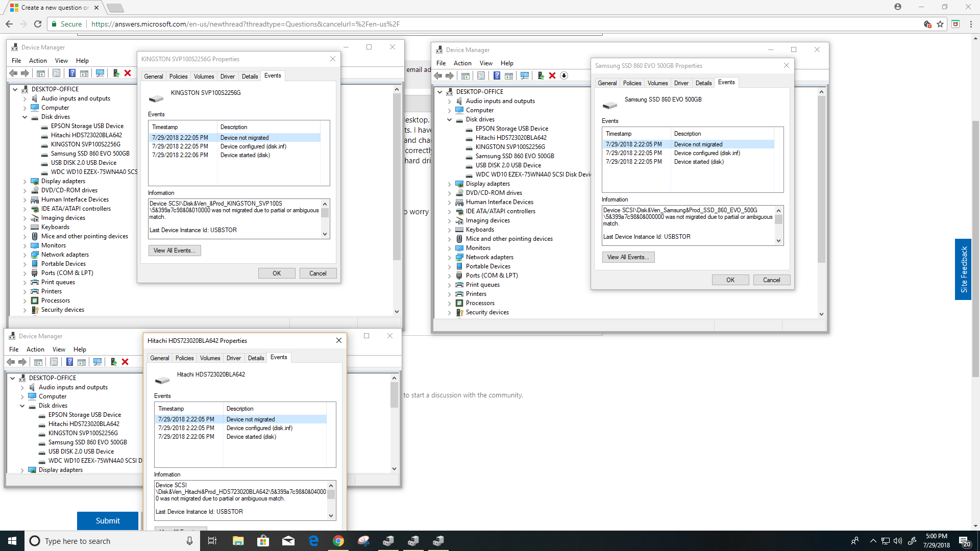This screenshot has height=551, width=980.
Task: Click Forward arrow in Device Manager behind Samsung dialog
Action: [x=450, y=76]
